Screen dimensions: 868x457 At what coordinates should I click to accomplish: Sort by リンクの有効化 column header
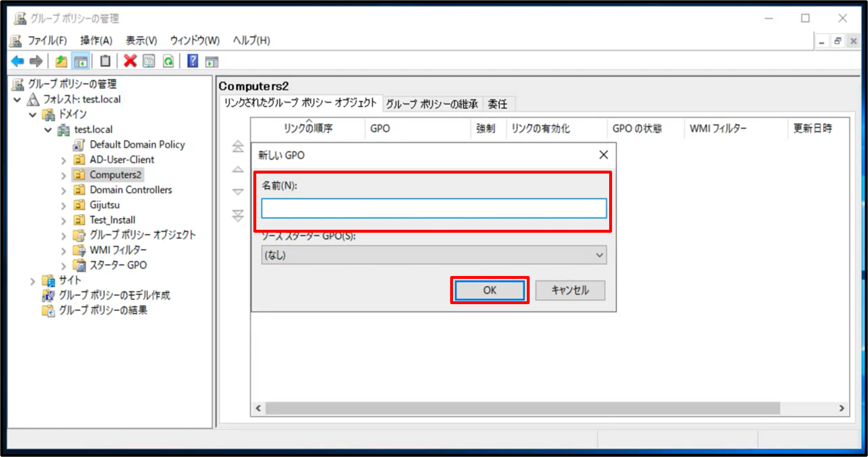pyautogui.click(x=557, y=128)
